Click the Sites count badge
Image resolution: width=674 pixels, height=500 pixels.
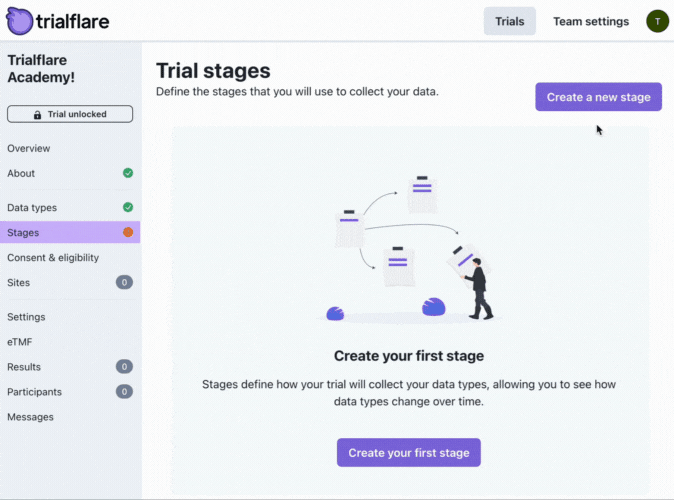coord(124,282)
